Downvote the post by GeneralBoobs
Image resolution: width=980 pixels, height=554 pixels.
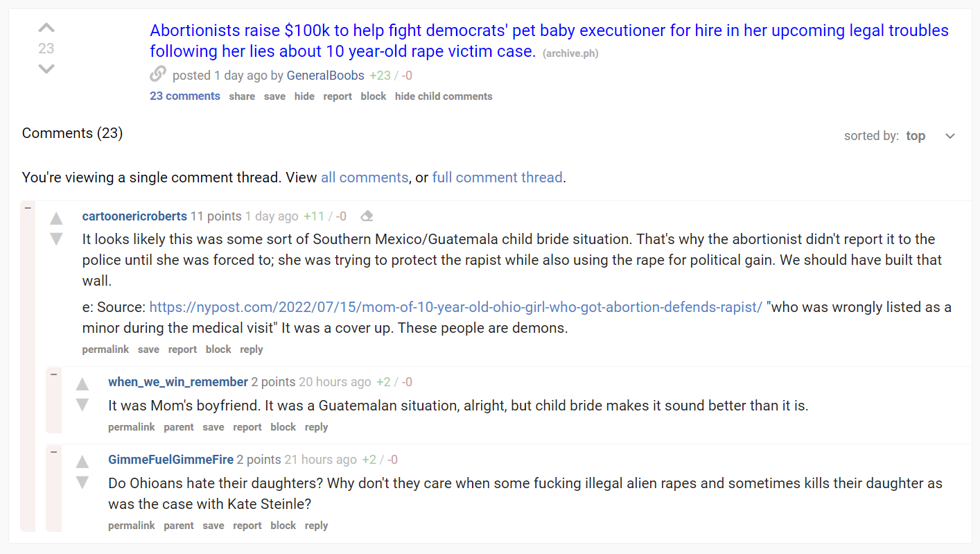pos(46,69)
